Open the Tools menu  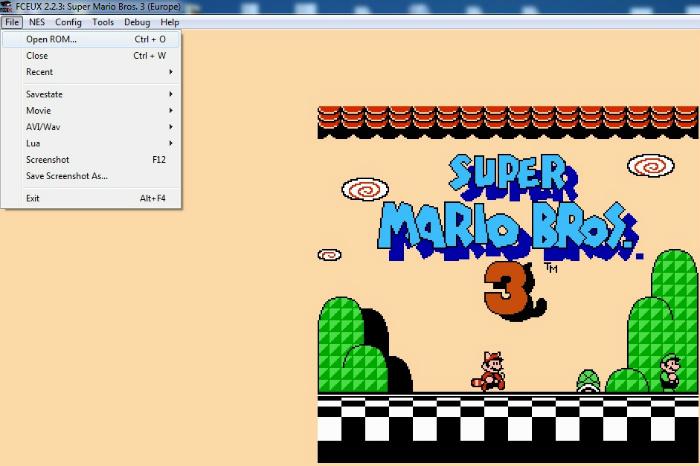[103, 22]
